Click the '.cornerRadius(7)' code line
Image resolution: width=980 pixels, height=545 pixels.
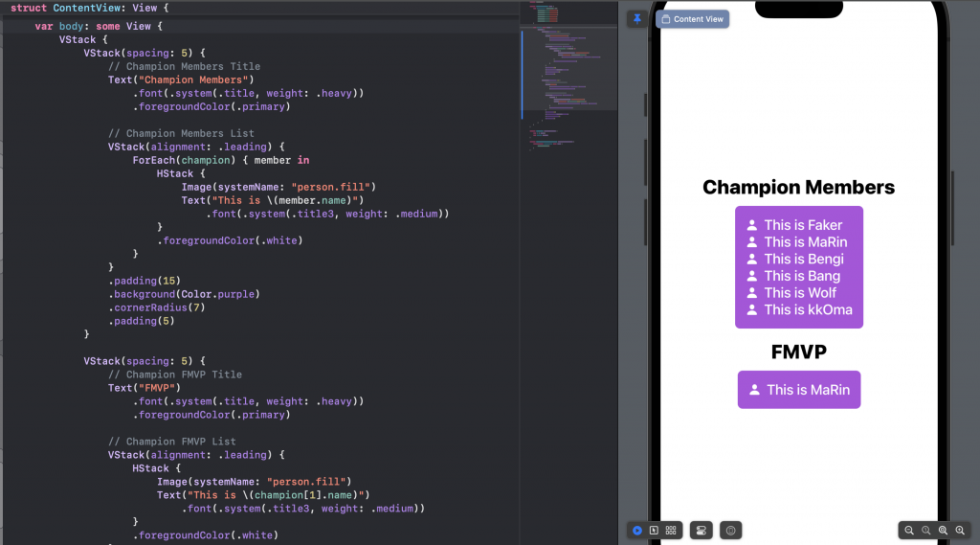tap(156, 307)
